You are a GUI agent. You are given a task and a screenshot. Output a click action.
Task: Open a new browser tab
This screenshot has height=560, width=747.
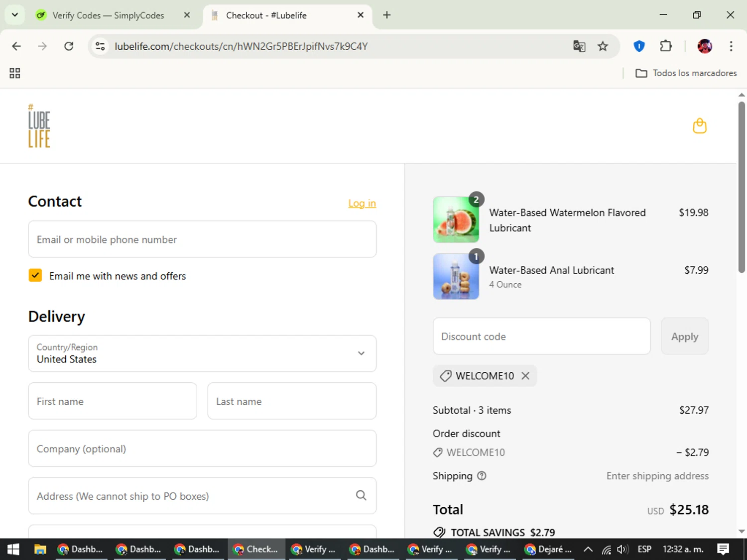point(387,15)
